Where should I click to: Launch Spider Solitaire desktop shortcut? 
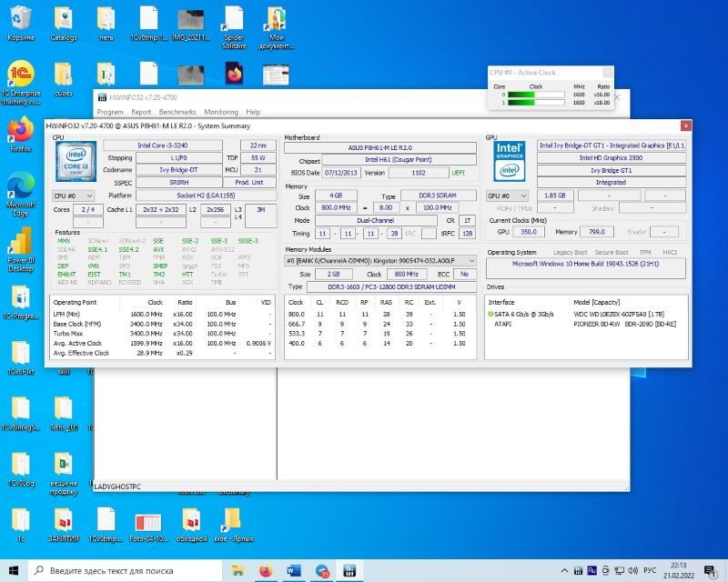pyautogui.click(x=234, y=27)
